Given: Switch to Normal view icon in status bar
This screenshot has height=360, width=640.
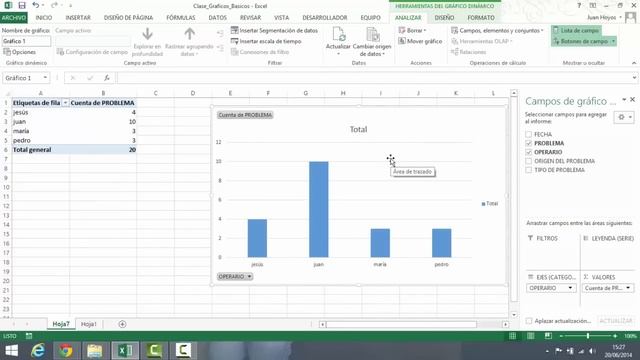Looking at the screenshot, I should [x=512, y=336].
